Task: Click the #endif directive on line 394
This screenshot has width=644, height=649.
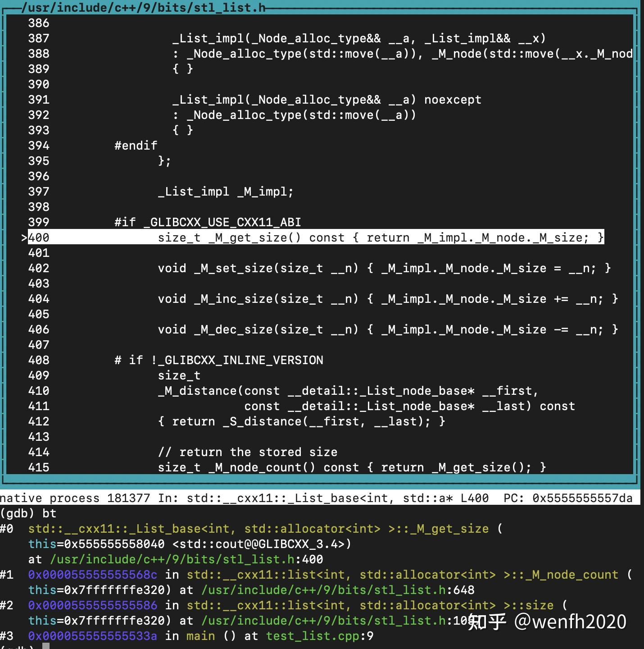Action: point(136,145)
